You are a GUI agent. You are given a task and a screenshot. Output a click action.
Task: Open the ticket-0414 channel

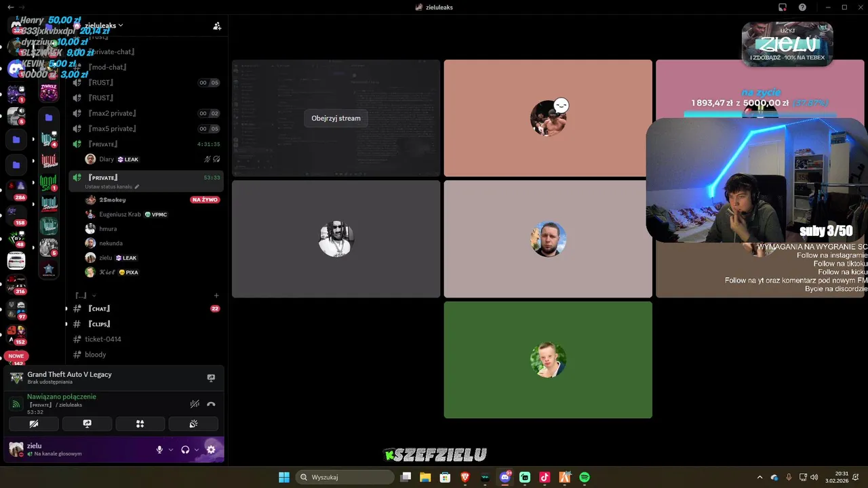pyautogui.click(x=146, y=339)
